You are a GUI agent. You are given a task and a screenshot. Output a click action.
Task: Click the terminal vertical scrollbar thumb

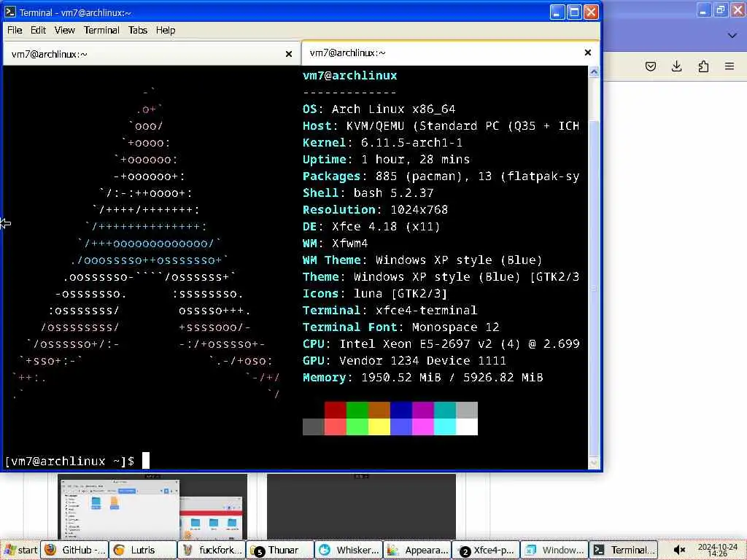[x=594, y=288]
